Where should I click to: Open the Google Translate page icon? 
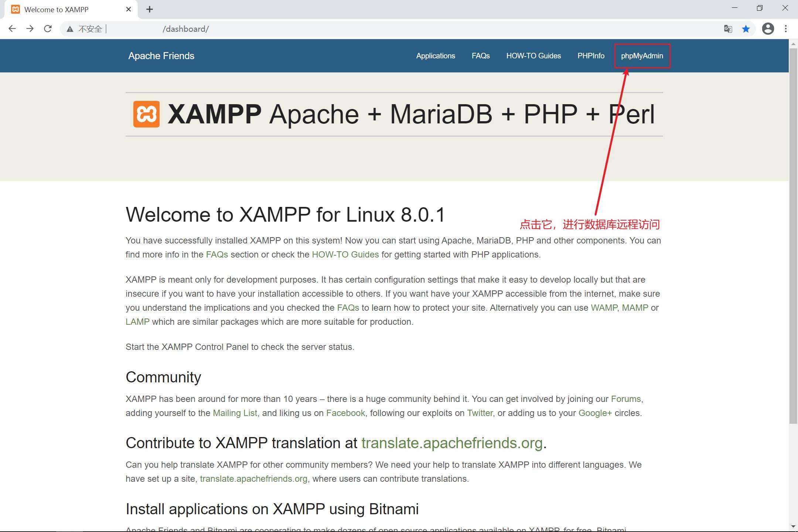click(728, 29)
